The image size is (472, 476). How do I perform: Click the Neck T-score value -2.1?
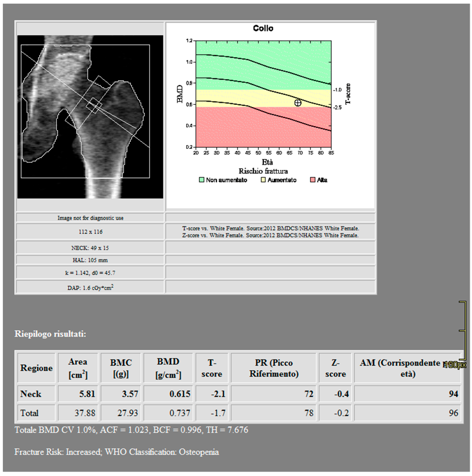coord(218,394)
